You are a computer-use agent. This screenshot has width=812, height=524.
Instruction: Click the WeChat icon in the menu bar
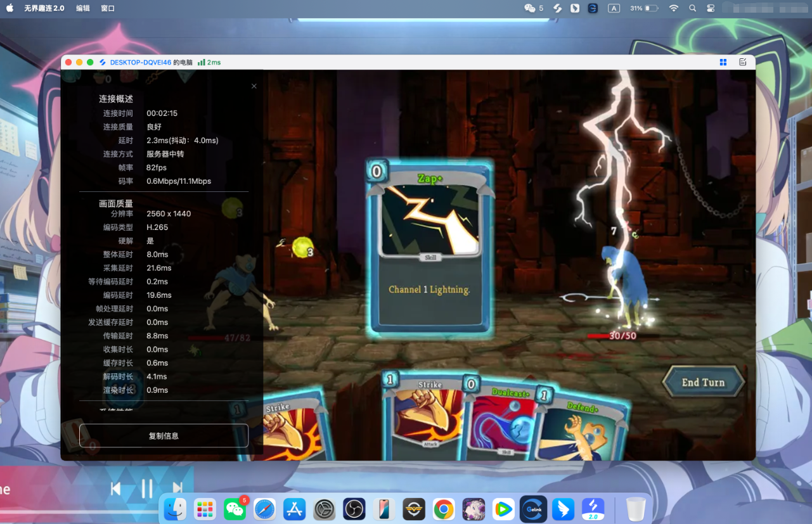pos(530,8)
